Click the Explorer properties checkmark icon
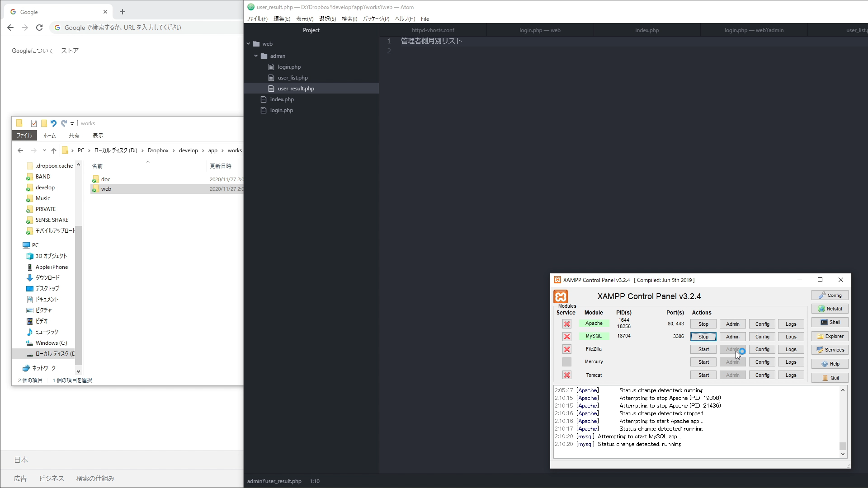Screen dimensions: 868x488 [x=34, y=123]
